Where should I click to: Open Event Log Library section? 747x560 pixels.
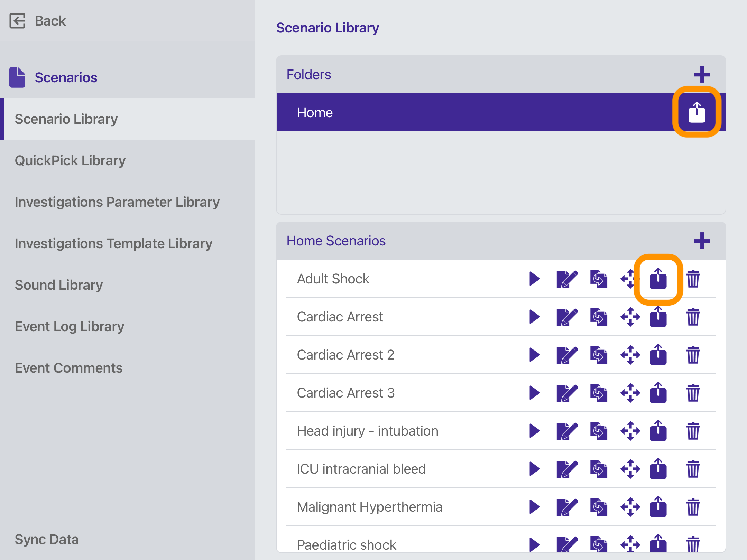[69, 326]
